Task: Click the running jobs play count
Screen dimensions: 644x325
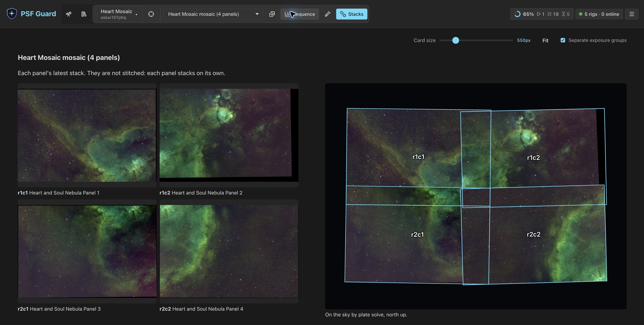Action: (x=541, y=14)
